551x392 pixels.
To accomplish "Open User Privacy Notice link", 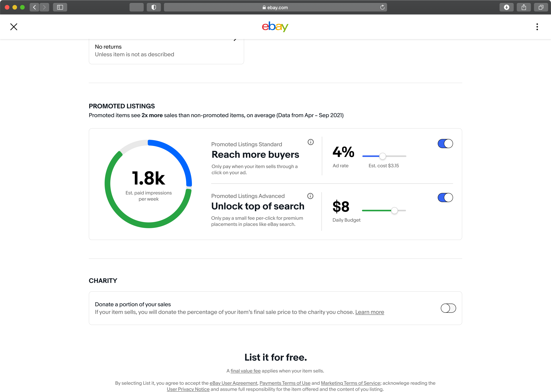I will pos(188,389).
